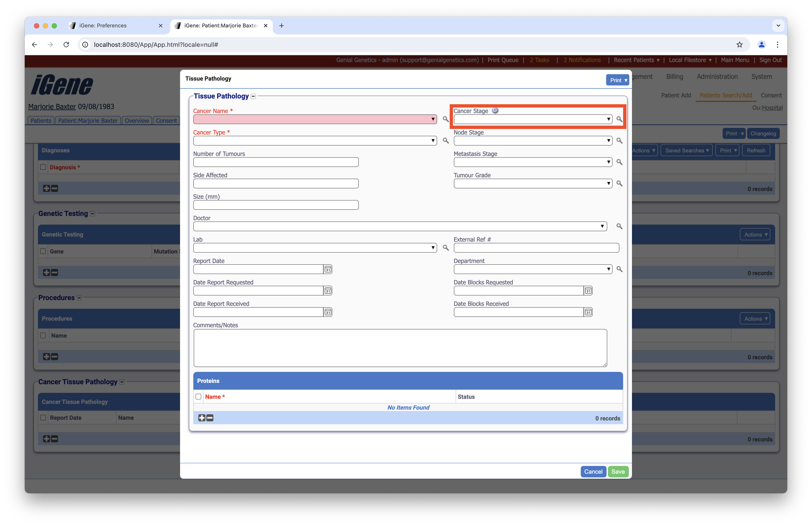Image resolution: width=812 pixels, height=526 pixels.
Task: Click the gear icon next to Cancer Stage
Action: (x=495, y=111)
